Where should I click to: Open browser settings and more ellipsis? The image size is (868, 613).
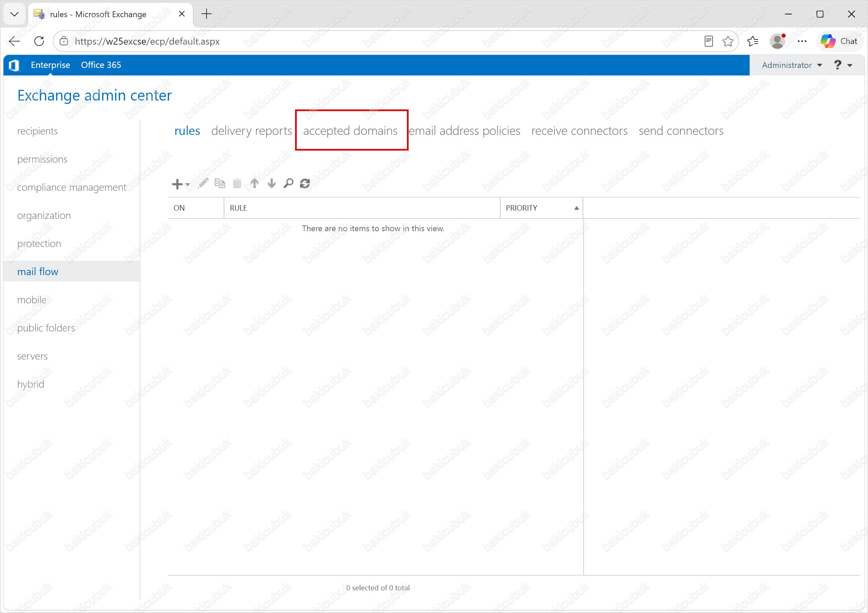pos(802,41)
